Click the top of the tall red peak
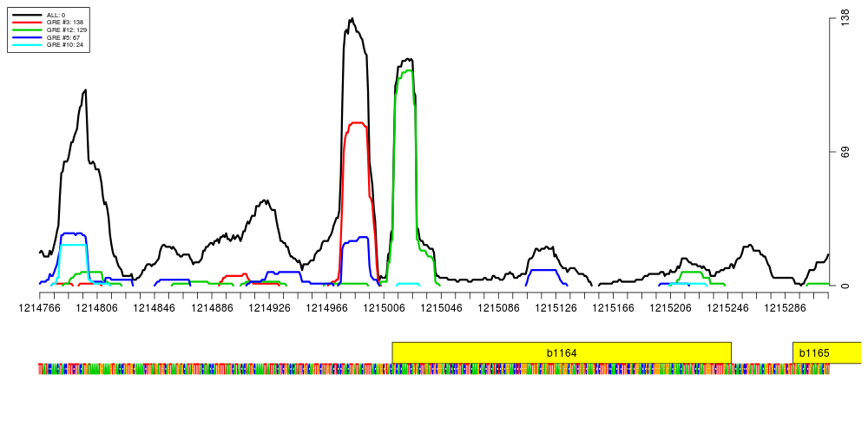The height and width of the screenshot is (434, 868). tap(357, 123)
